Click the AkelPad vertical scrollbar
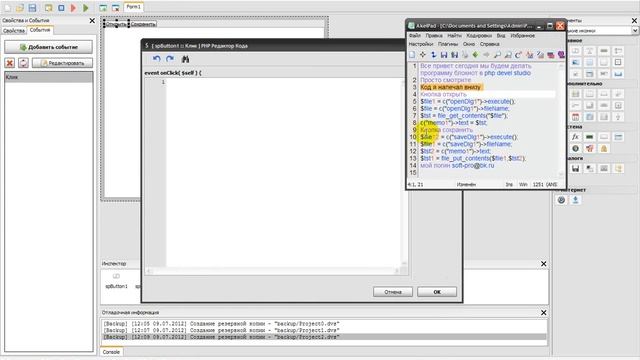The height and width of the screenshot is (360, 640). click(x=561, y=120)
